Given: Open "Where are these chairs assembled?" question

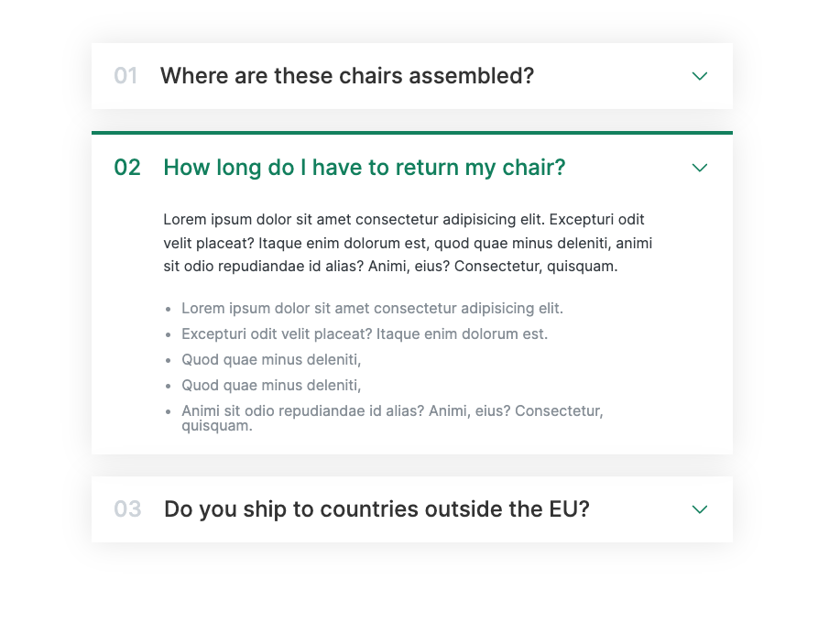Looking at the screenshot, I should pyautogui.click(x=346, y=76).
